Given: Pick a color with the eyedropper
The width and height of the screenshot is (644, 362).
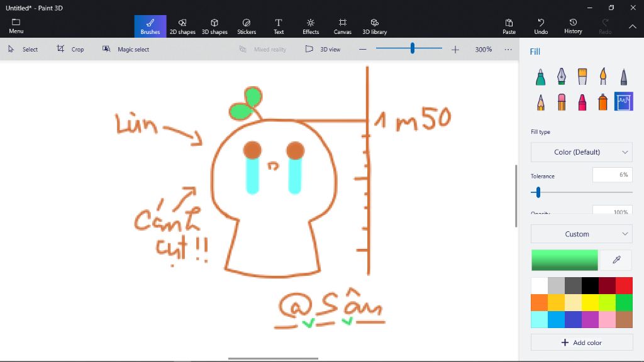Looking at the screenshot, I should [616, 260].
